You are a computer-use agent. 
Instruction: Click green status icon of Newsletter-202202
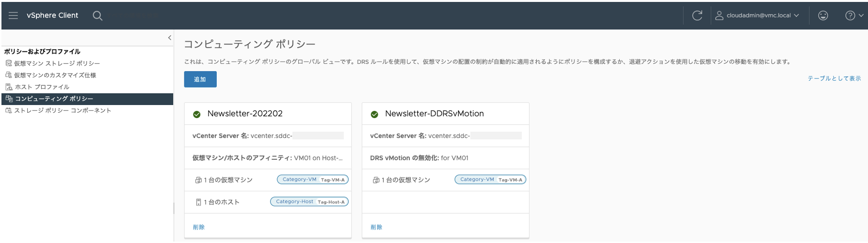click(x=197, y=115)
